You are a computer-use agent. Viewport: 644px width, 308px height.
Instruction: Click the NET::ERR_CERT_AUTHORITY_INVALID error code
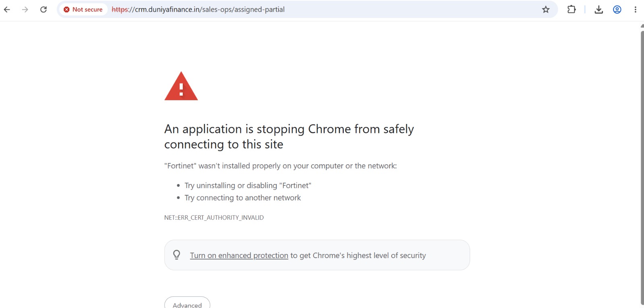point(214,217)
